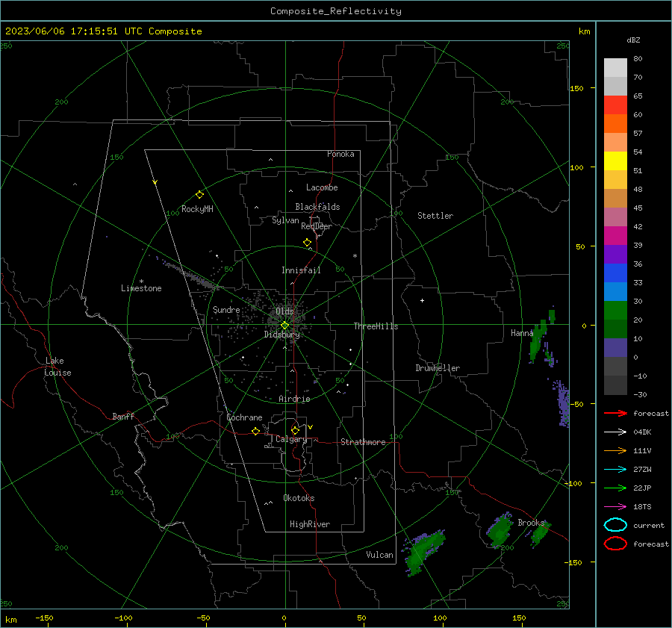
Task: Select the orange 60-57 dBZ swatch
Action: click(615, 123)
